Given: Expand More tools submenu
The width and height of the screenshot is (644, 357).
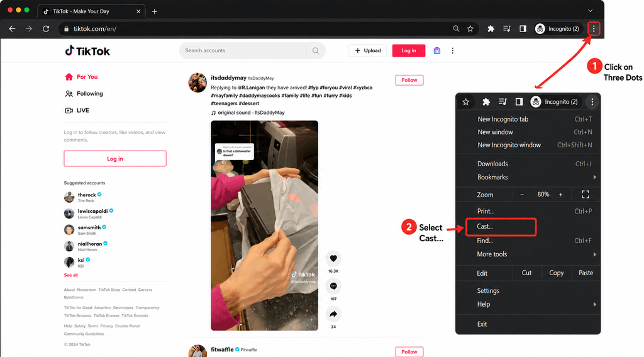Looking at the screenshot, I should pyautogui.click(x=528, y=254).
